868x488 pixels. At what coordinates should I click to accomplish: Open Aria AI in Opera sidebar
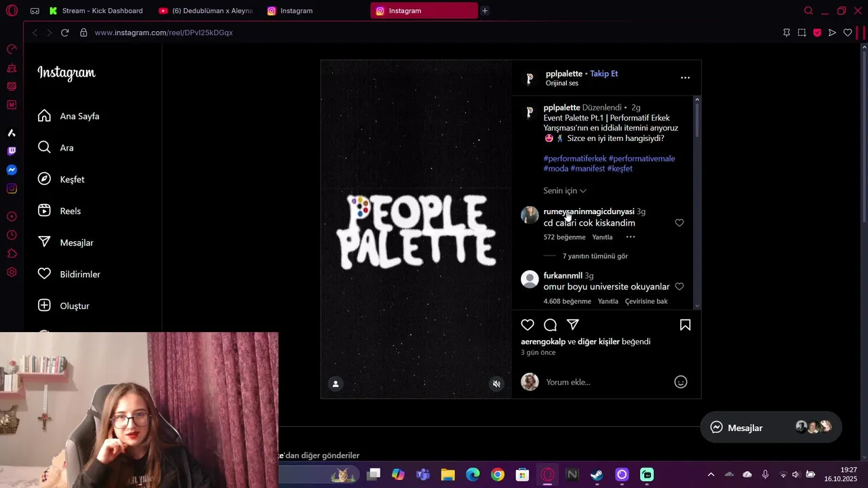click(x=12, y=133)
